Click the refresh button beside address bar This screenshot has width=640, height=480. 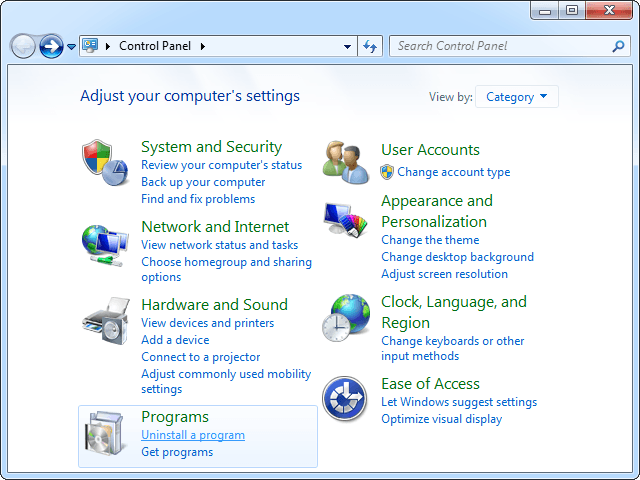point(370,46)
